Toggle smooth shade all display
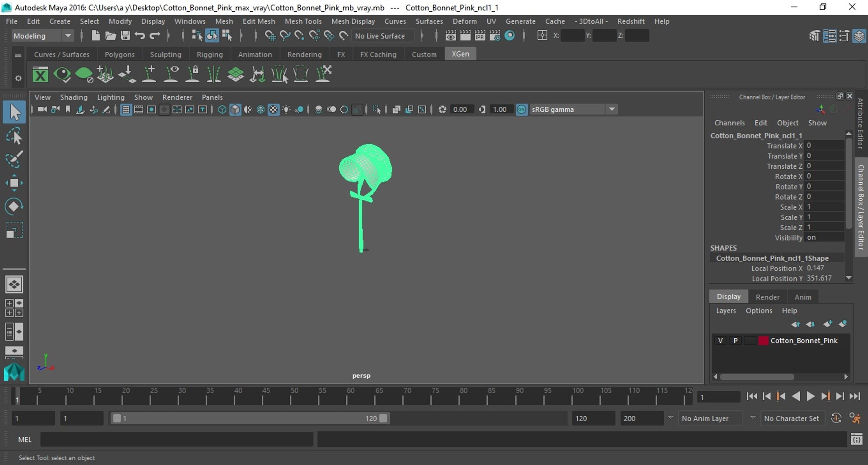 [x=235, y=109]
